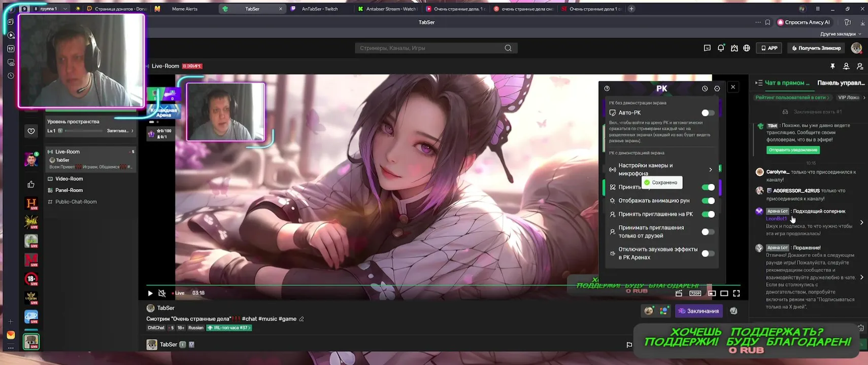Switch to Meme Alerts browser tab
The image size is (868, 365).
click(x=185, y=9)
